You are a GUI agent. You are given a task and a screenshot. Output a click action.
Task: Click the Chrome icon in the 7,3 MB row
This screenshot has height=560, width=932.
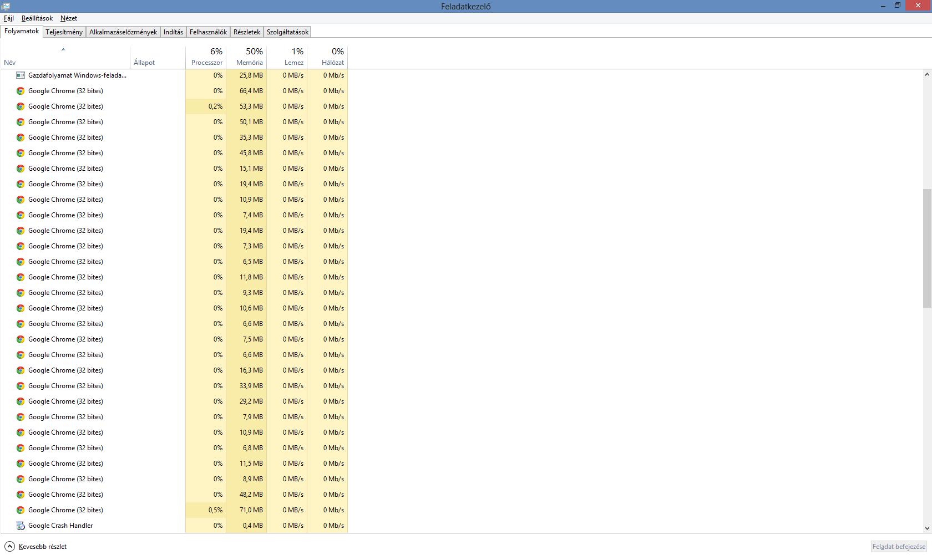click(x=21, y=246)
